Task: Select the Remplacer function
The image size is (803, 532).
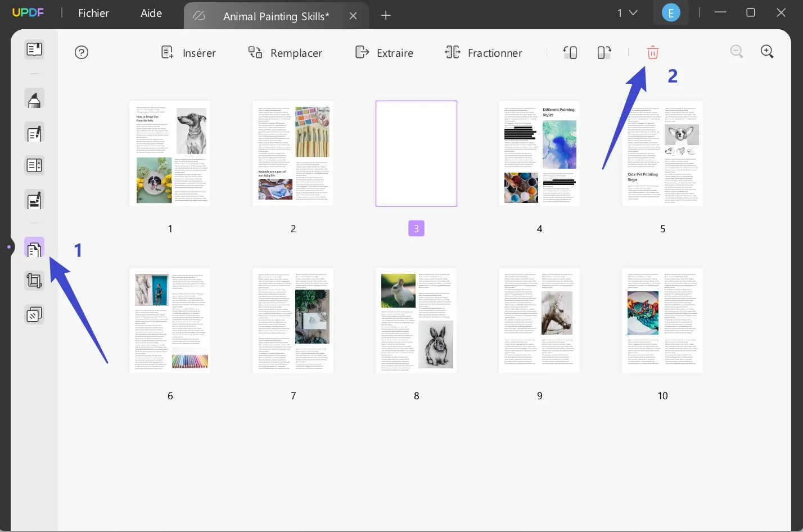Action: pyautogui.click(x=286, y=52)
